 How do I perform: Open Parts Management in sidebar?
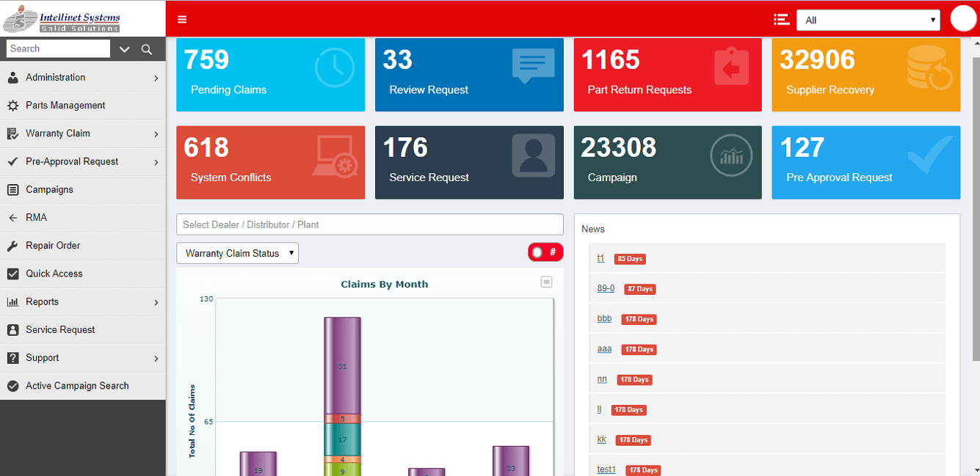[83, 106]
